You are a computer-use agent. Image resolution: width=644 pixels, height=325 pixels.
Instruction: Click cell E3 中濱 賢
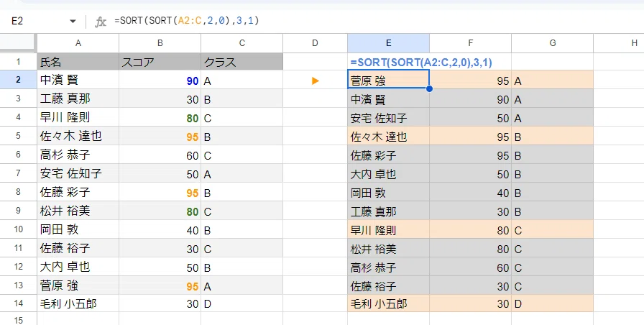(x=389, y=99)
